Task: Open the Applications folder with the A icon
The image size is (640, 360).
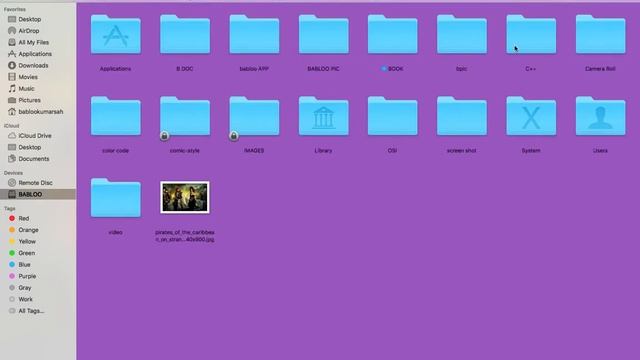Action: 116,35
